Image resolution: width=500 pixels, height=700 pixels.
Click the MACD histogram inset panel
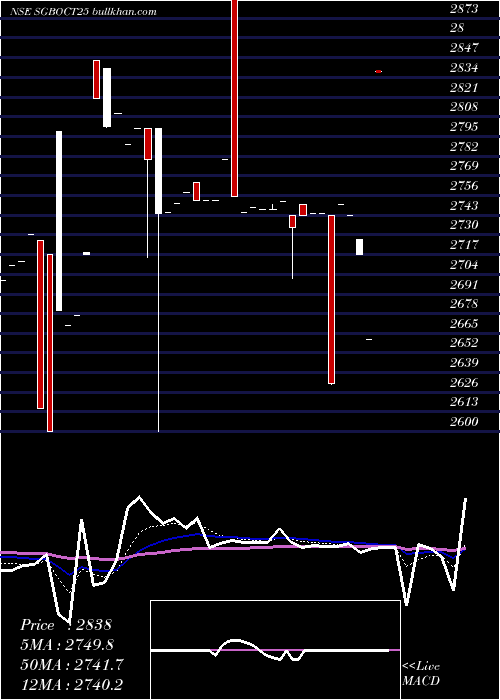(275, 650)
